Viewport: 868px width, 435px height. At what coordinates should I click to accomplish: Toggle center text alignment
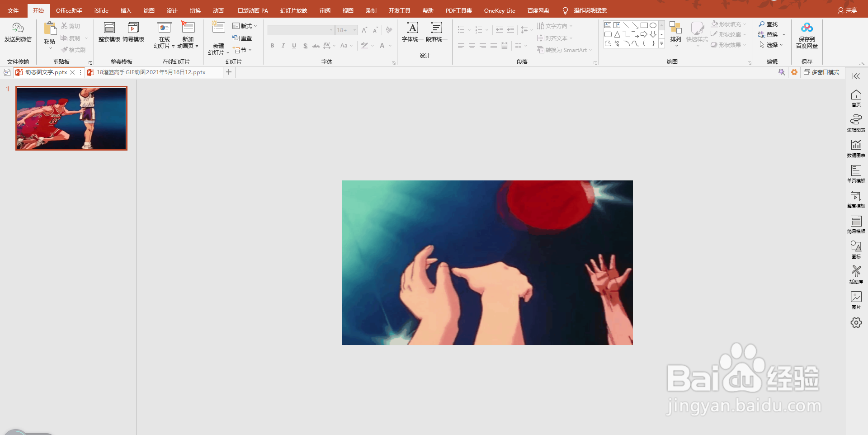[x=472, y=46]
